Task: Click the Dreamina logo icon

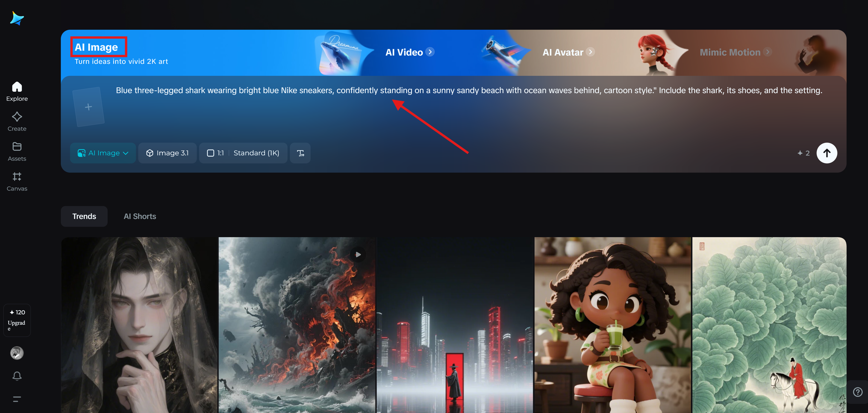Action: click(x=17, y=18)
